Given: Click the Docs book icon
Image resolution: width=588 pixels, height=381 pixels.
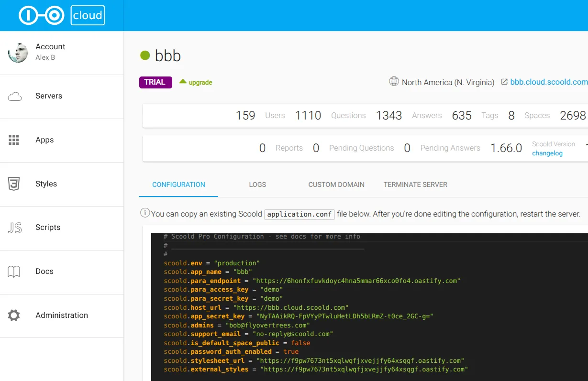Looking at the screenshot, I should (14, 272).
